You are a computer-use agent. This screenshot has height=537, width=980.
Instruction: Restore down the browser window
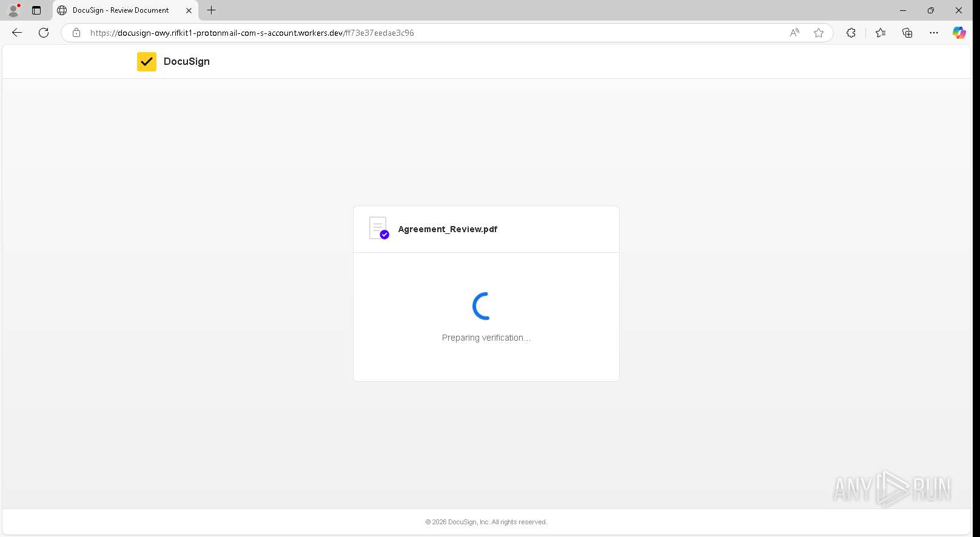(x=931, y=10)
